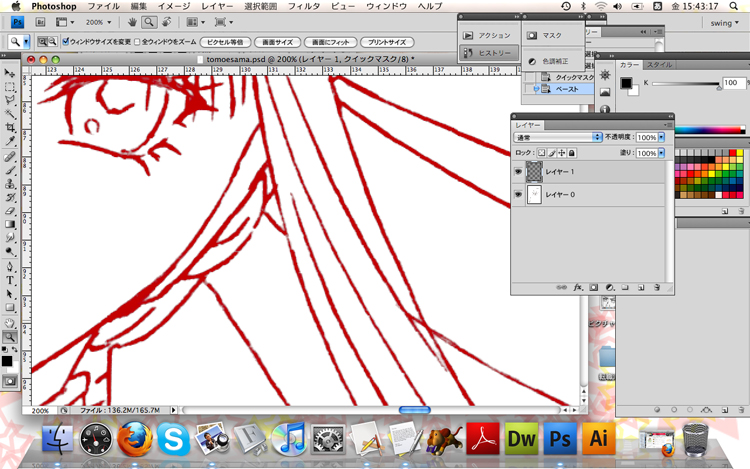Select the Magic Wand tool
The image size is (750, 469).
click(10, 114)
